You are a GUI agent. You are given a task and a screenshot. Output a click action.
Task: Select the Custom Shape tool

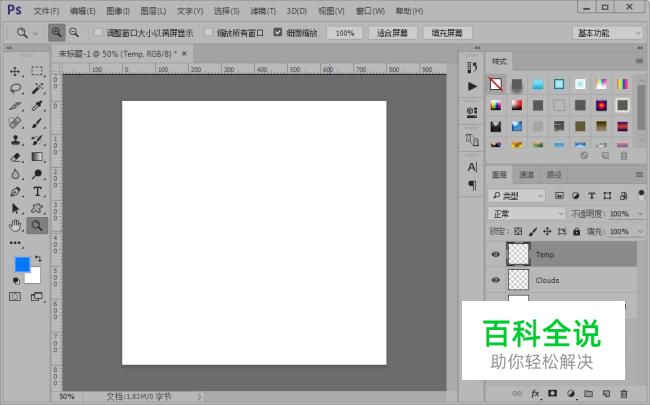37,209
